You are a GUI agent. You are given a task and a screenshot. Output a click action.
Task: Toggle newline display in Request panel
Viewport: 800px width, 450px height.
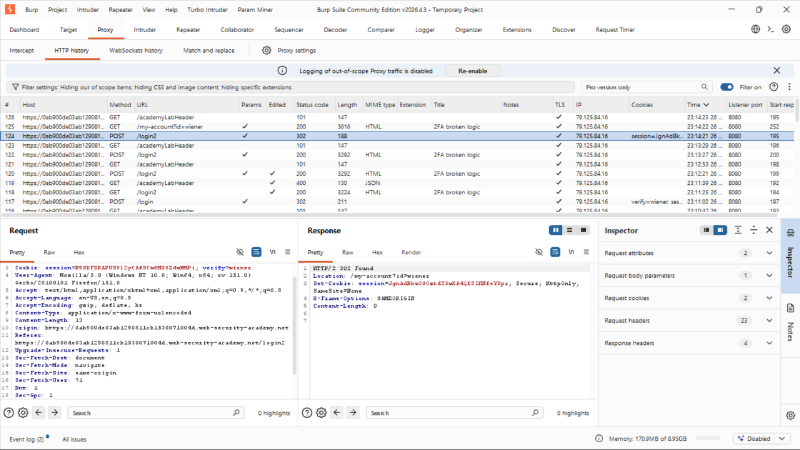point(272,252)
